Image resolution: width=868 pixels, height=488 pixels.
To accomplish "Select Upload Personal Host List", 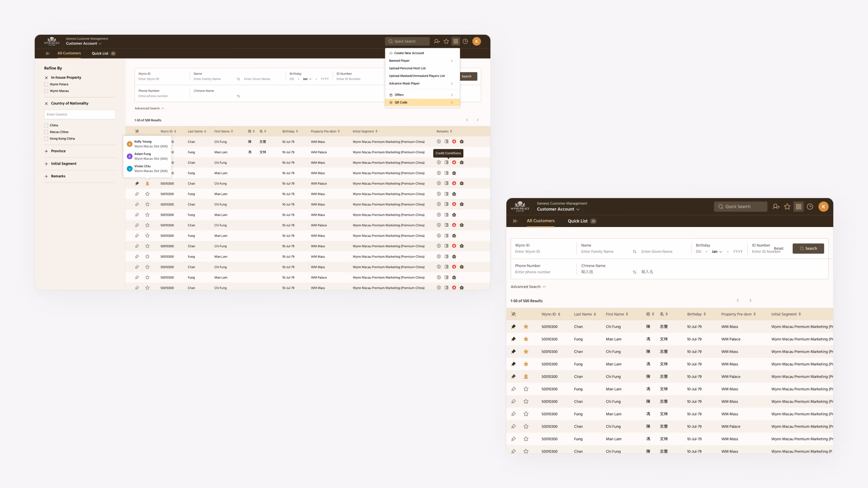I will [x=422, y=68].
